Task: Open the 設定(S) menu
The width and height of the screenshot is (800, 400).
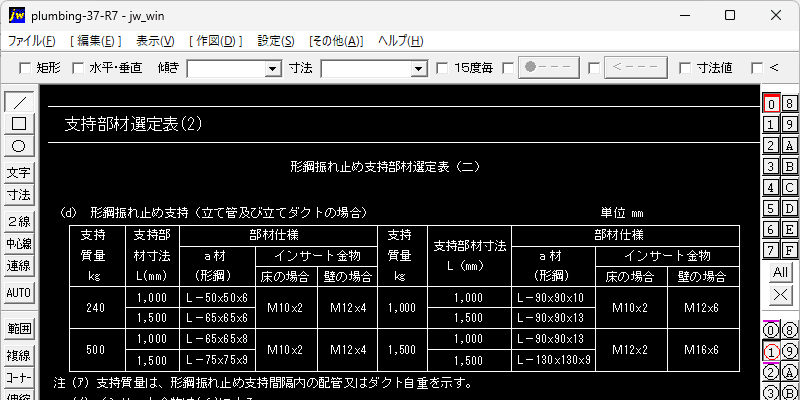Action: (x=276, y=41)
